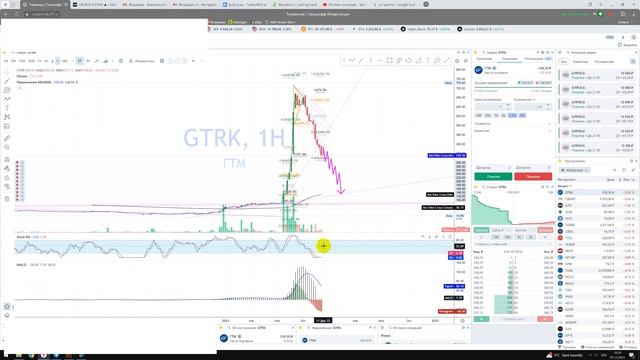Image resolution: width=640 pixels, height=360 pixels.
Task: Open the Уведомления GTRK panel header
Action: click(x=326, y=328)
